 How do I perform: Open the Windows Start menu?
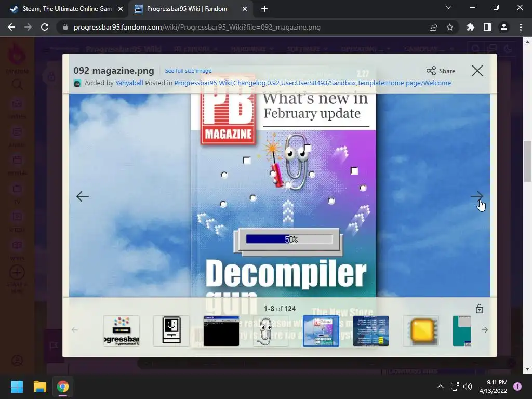pyautogui.click(x=17, y=387)
